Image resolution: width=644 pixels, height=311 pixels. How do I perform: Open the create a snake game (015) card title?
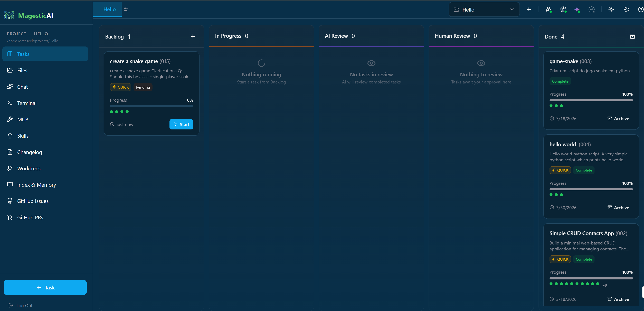coord(140,61)
